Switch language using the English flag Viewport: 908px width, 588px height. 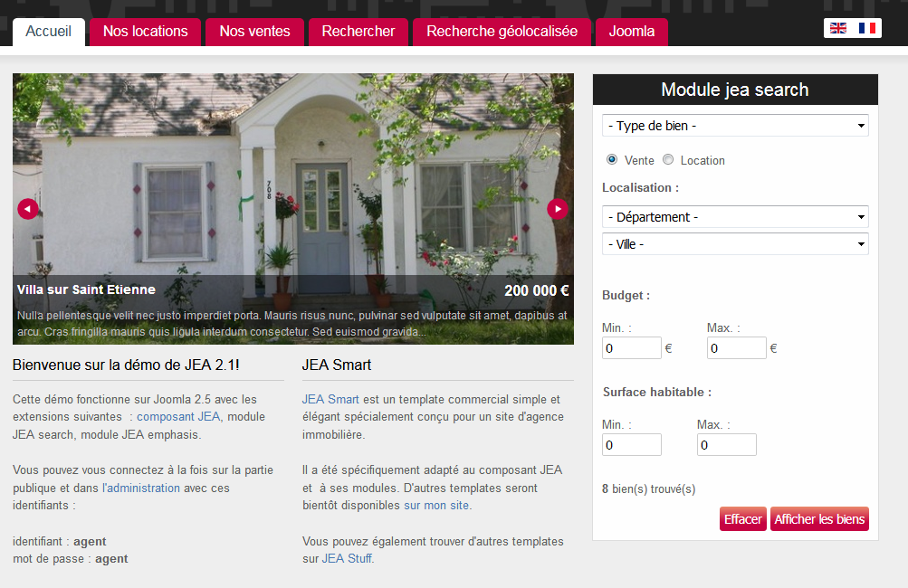(x=837, y=28)
